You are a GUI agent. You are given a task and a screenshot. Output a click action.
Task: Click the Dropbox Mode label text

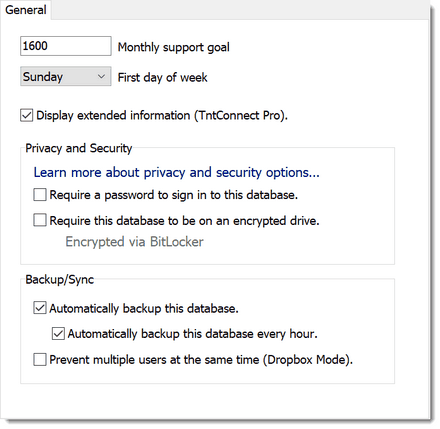tap(201, 360)
